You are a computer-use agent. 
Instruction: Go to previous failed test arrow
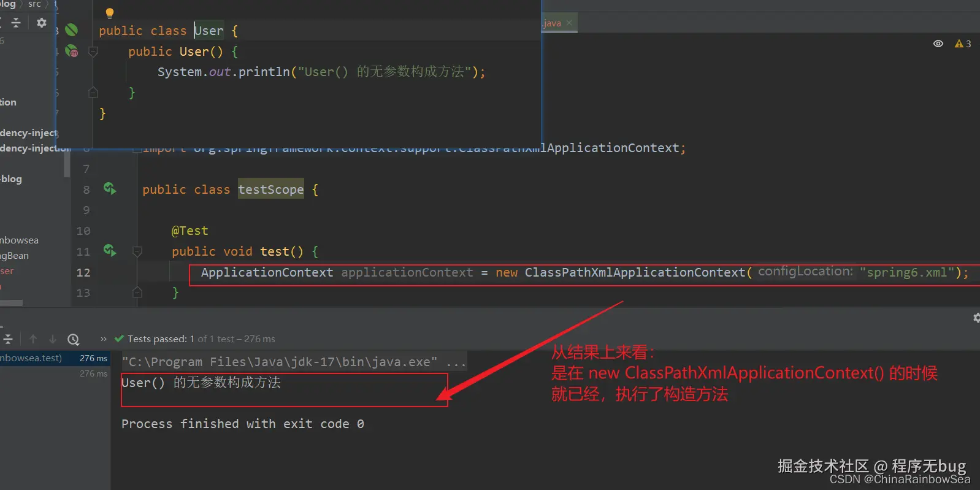[33, 339]
